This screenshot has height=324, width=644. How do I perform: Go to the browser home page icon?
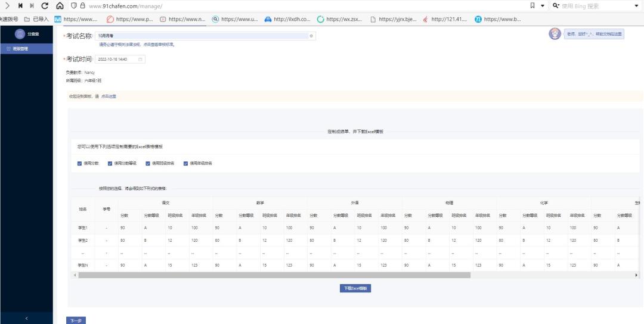click(60, 5)
